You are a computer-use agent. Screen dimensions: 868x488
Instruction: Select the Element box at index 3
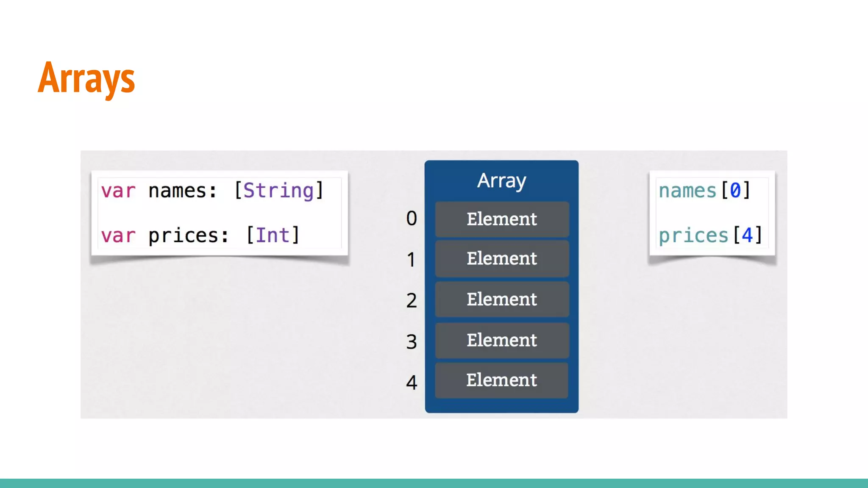click(502, 340)
